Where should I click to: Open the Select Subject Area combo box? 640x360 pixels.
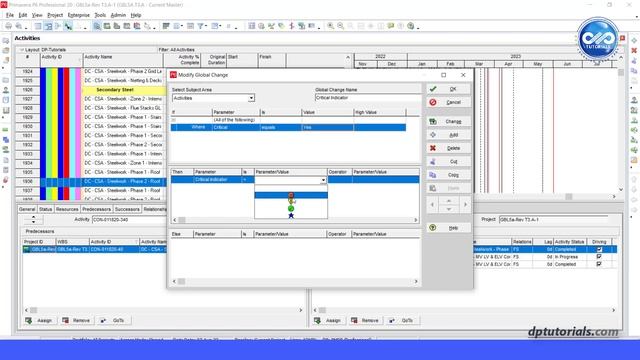213,98
